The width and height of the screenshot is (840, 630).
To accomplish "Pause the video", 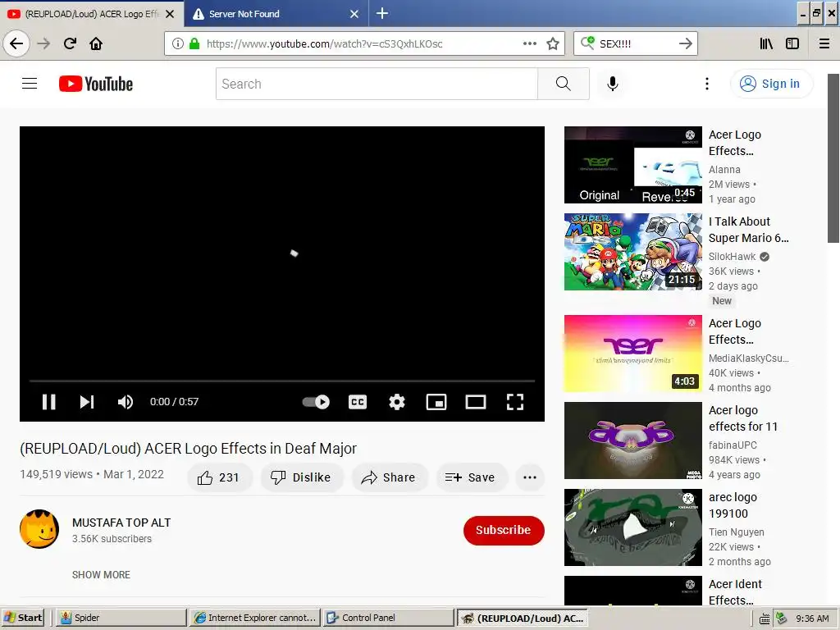I will [x=48, y=402].
